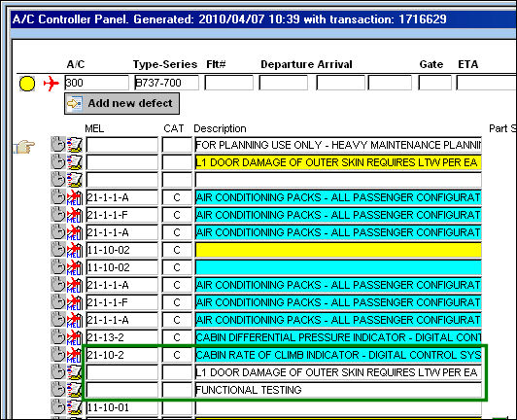Open defect sheet icon on the 11-10-01 row
The width and height of the screenshot is (517, 420).
pos(75,406)
